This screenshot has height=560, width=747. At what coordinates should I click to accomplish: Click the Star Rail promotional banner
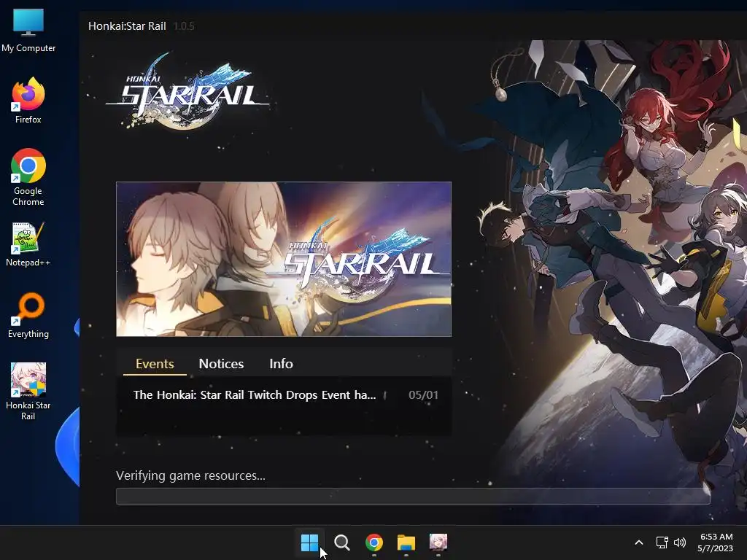pyautogui.click(x=284, y=259)
